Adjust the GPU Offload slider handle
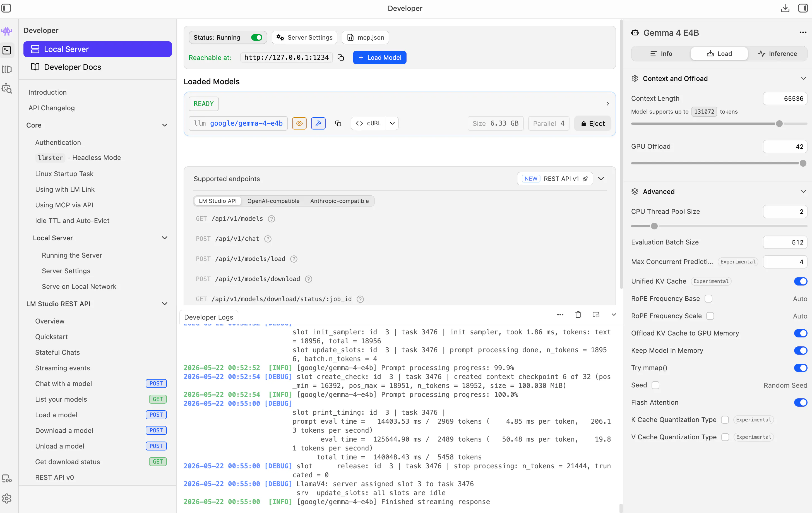Image resolution: width=812 pixels, height=513 pixels. [803, 164]
